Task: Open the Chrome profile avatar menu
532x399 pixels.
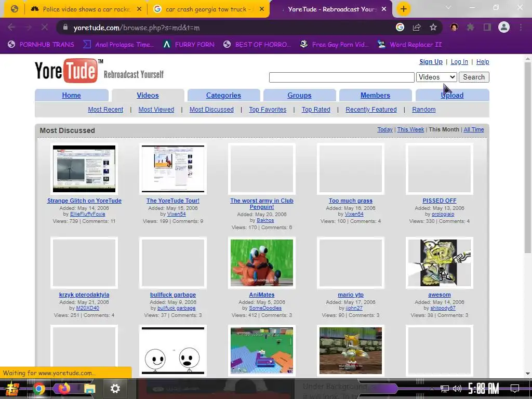Action: coord(504,27)
